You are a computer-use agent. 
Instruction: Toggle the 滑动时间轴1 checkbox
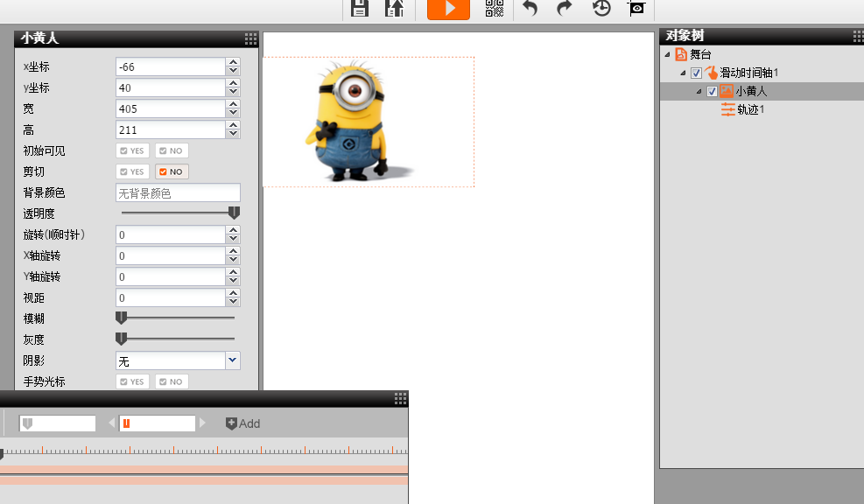696,73
